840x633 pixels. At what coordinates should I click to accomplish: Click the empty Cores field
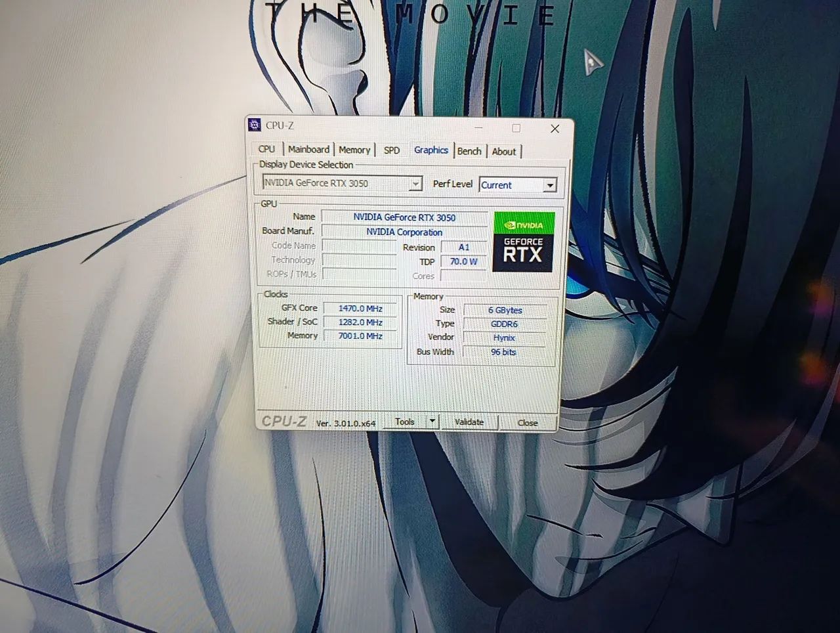[x=464, y=276]
